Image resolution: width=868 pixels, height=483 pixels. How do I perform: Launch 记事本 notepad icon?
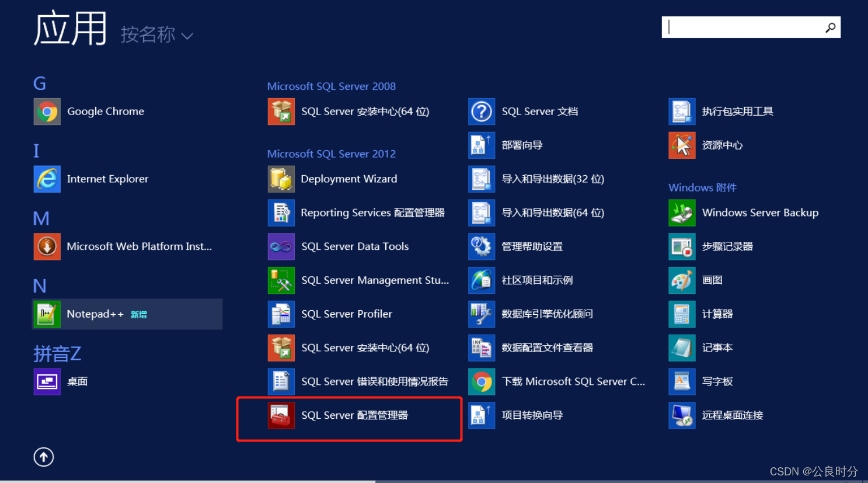682,348
